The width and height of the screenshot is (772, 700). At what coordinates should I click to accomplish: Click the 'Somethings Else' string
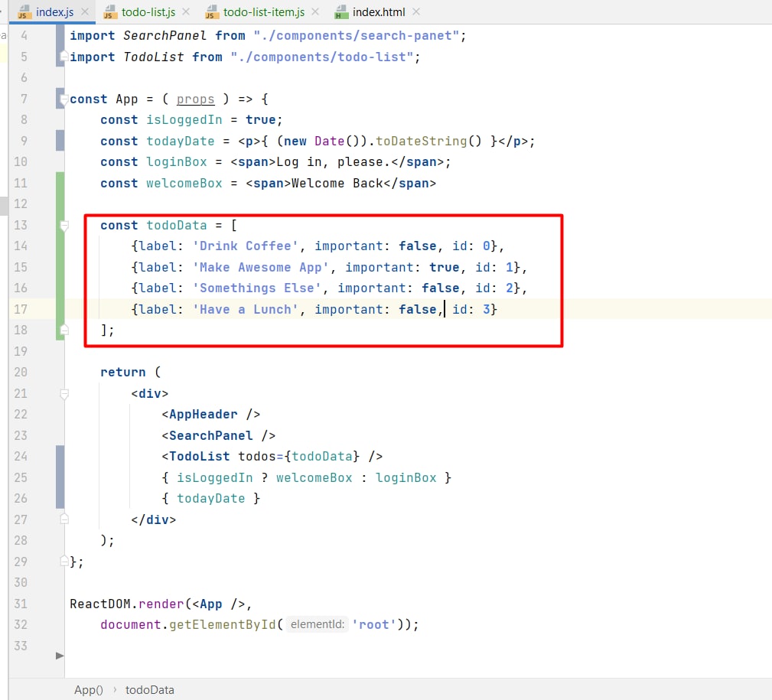pyautogui.click(x=257, y=288)
